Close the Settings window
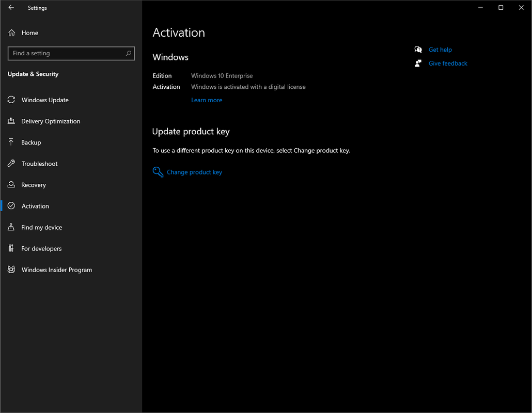532x413 pixels. pos(521,7)
